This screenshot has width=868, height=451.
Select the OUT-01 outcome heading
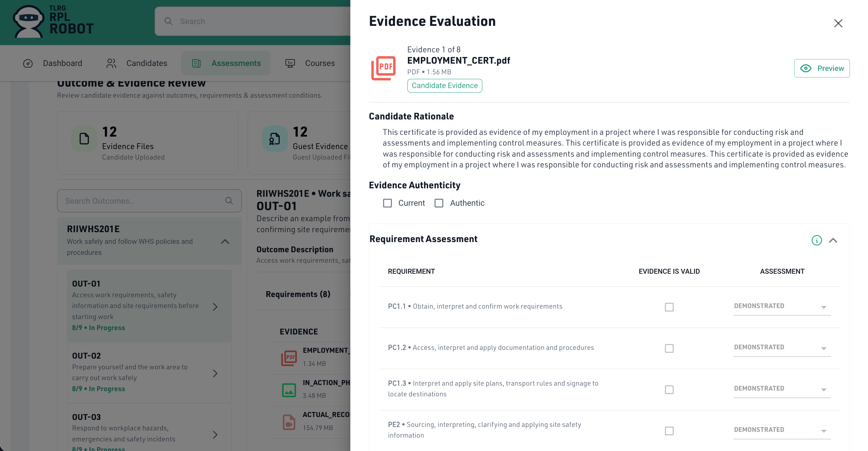[x=86, y=284]
